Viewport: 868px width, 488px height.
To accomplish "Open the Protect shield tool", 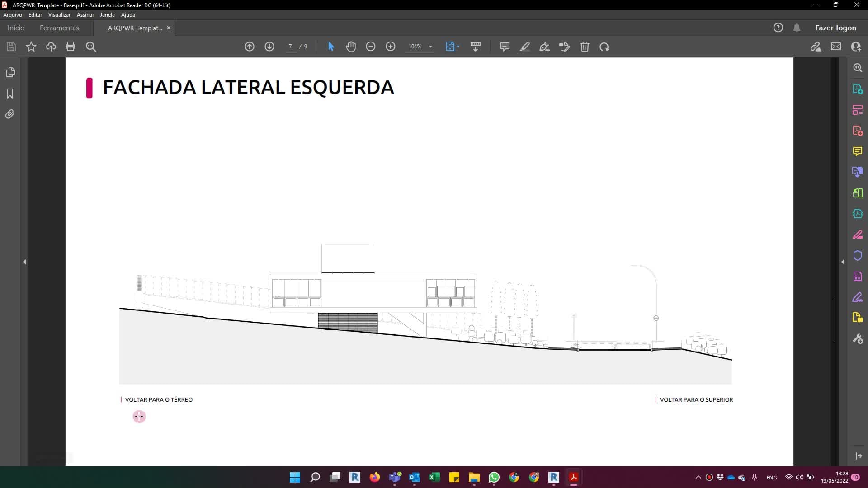I will (858, 256).
